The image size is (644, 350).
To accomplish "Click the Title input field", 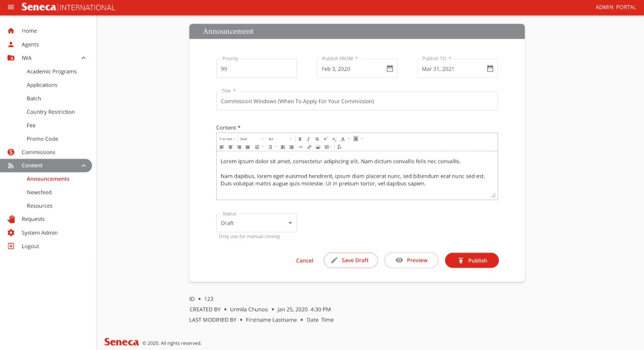I will click(357, 101).
